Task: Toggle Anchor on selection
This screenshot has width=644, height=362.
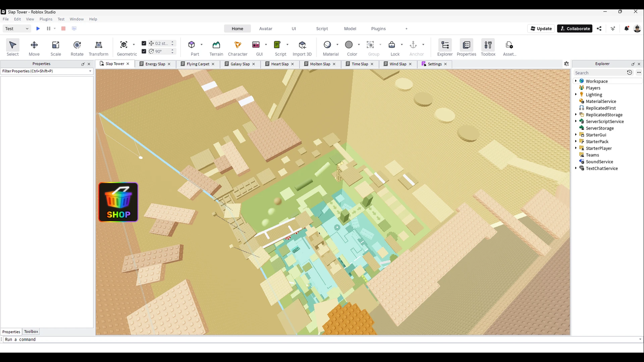Action: coord(413,45)
